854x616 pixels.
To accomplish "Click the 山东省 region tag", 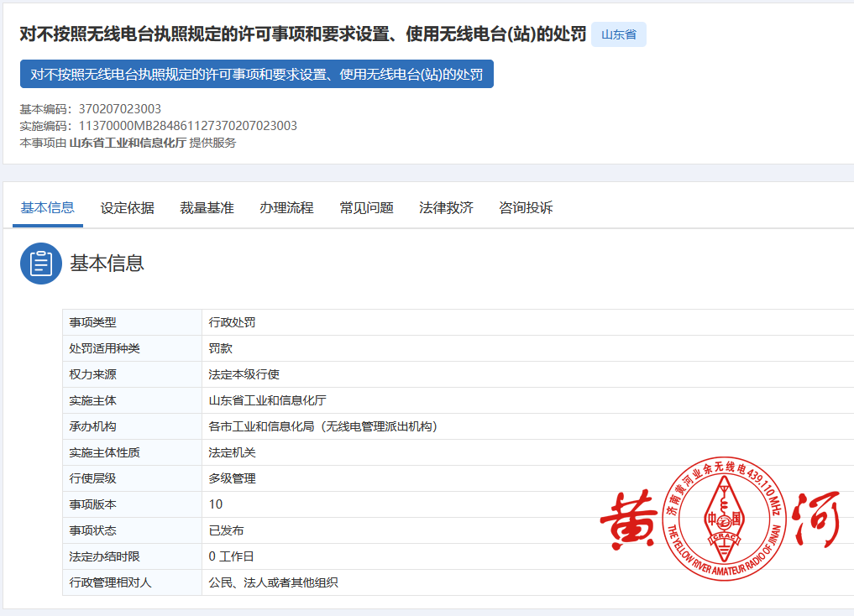I will point(618,35).
